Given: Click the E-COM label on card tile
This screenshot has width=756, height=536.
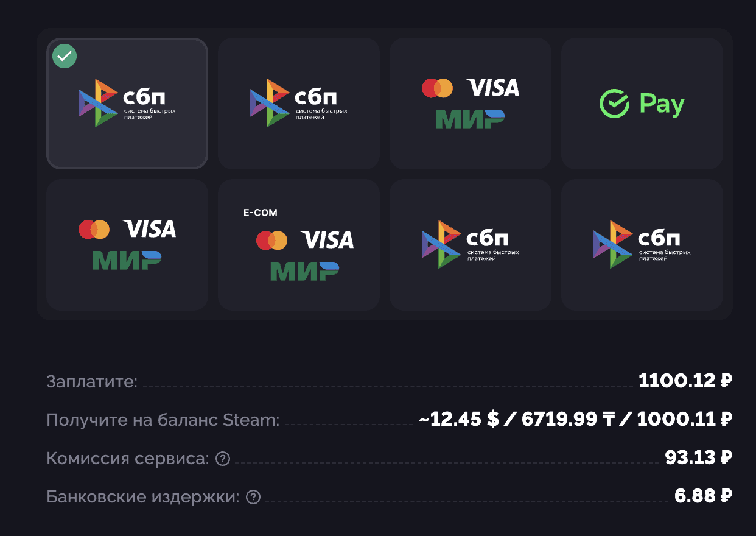Looking at the screenshot, I should click(x=260, y=213).
